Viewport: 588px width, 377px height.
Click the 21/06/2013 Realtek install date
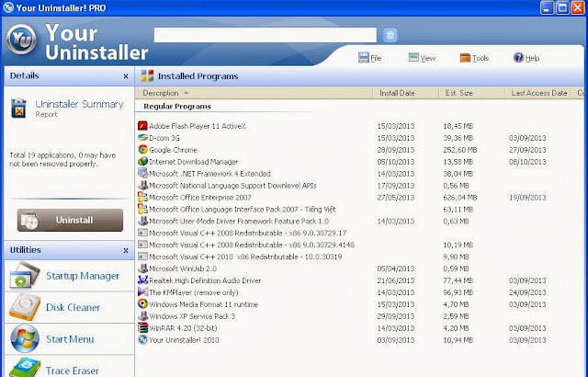click(x=396, y=280)
